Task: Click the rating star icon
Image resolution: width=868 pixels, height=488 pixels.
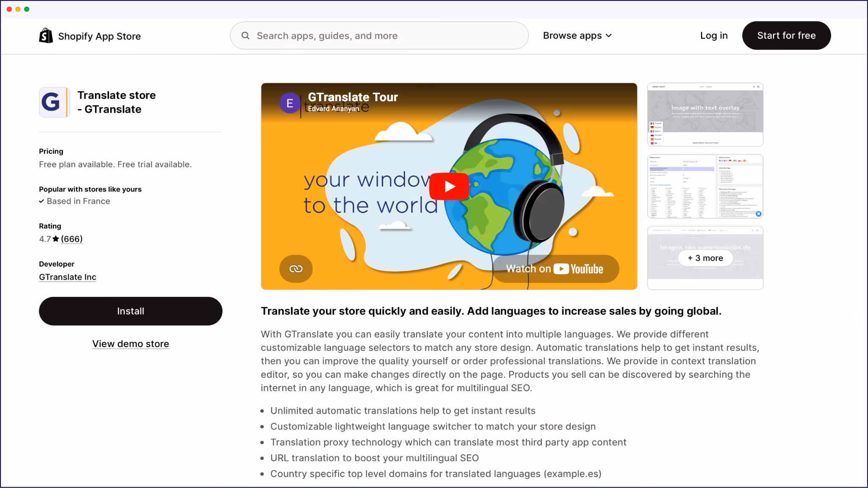Action: 56,239
